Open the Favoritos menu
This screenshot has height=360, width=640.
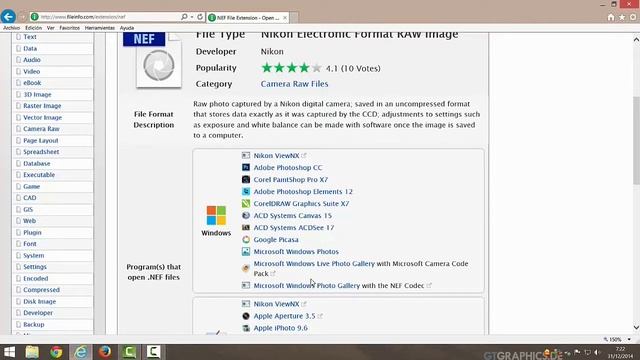pos(69,28)
